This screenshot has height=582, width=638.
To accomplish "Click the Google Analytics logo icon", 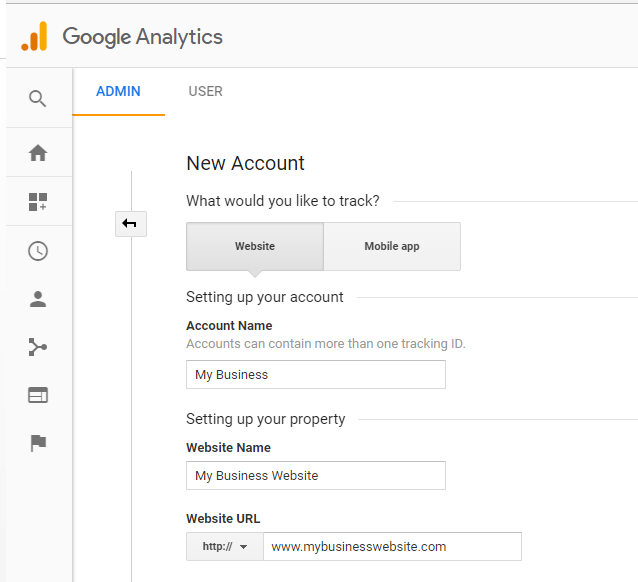I will pyautogui.click(x=34, y=37).
